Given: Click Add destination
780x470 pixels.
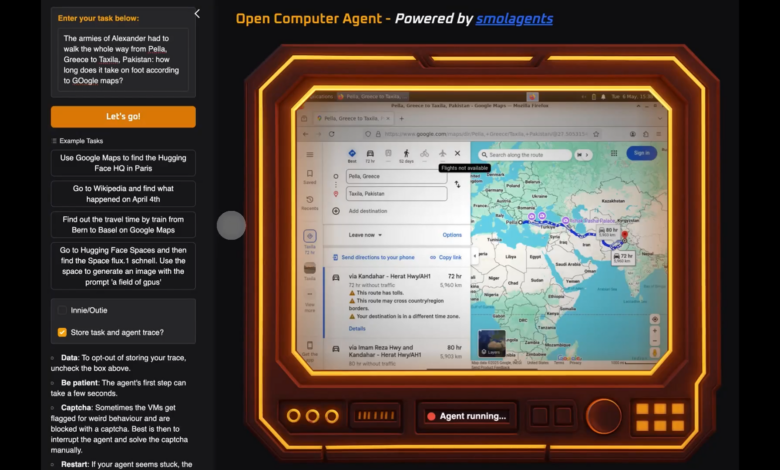Looking at the screenshot, I should 368,211.
